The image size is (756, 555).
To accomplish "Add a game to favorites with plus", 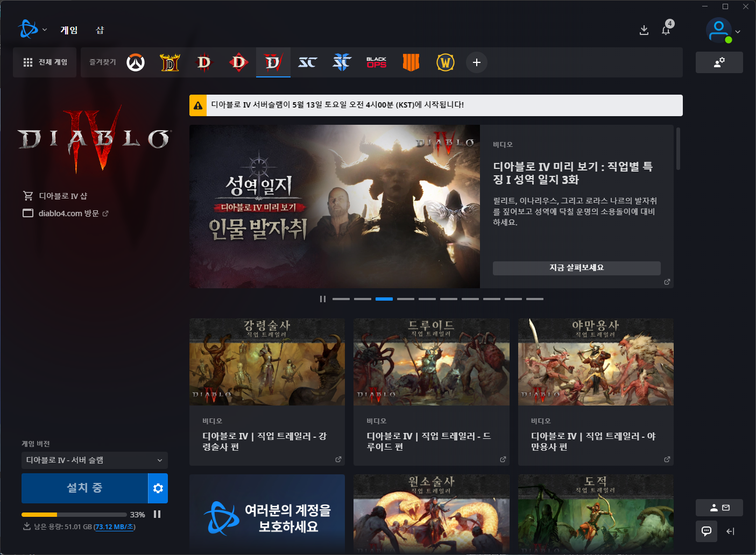I will tap(477, 62).
